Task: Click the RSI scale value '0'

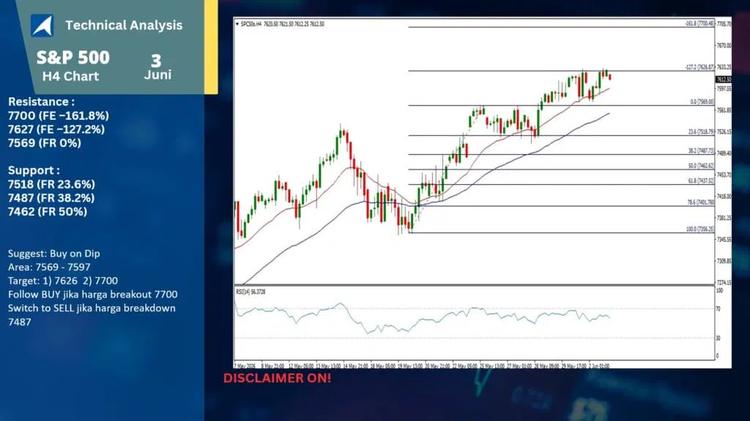Action: [717, 356]
